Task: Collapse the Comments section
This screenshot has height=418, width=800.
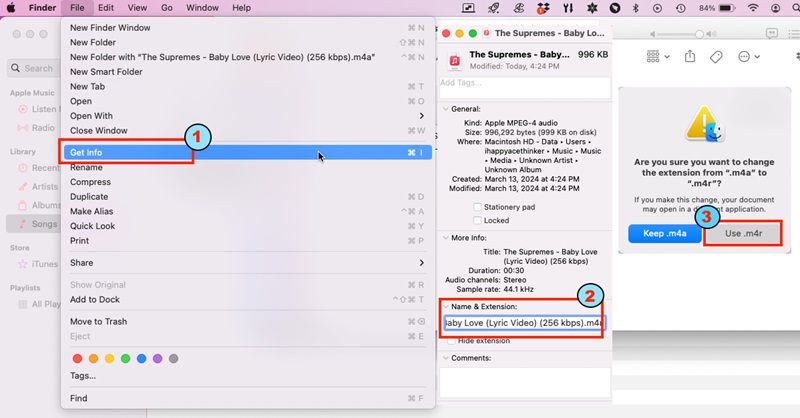Action: (x=446, y=358)
